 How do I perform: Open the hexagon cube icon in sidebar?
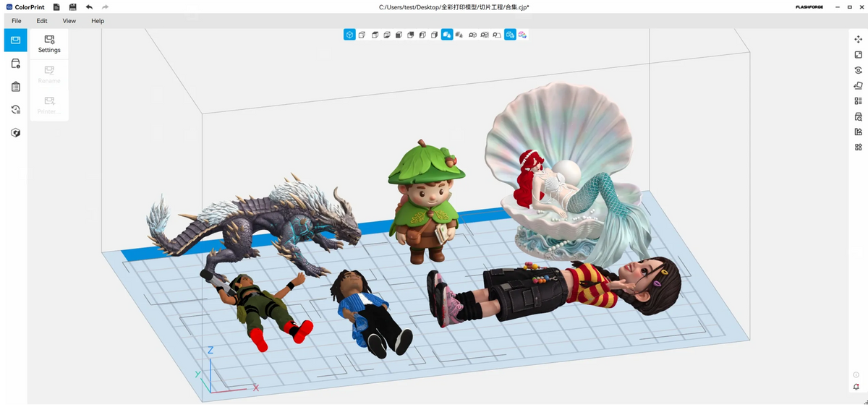[15, 133]
